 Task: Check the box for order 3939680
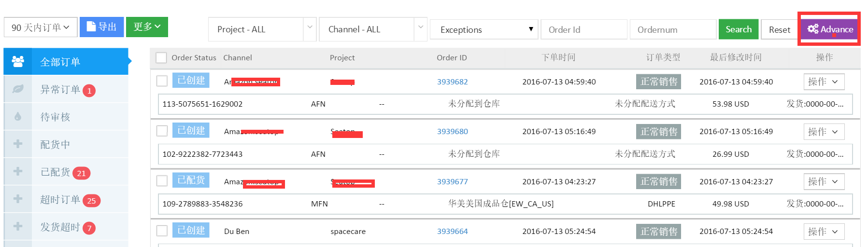(x=162, y=131)
